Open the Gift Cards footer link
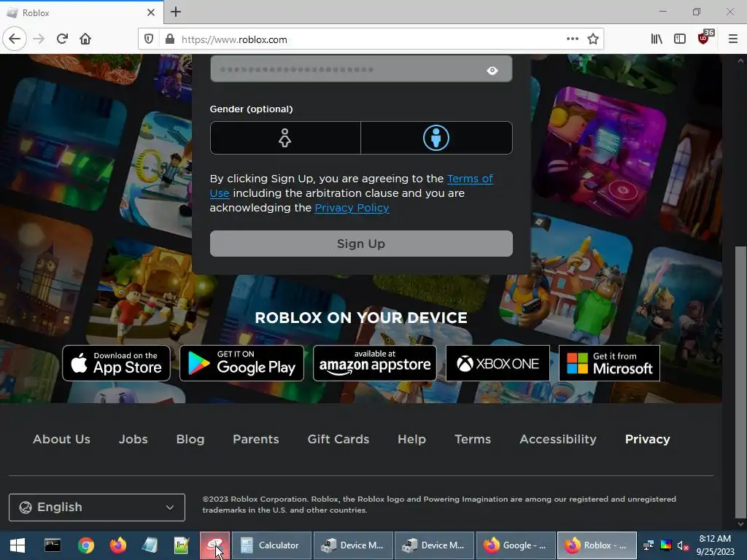Viewport: 747px width, 560px height. coord(338,439)
